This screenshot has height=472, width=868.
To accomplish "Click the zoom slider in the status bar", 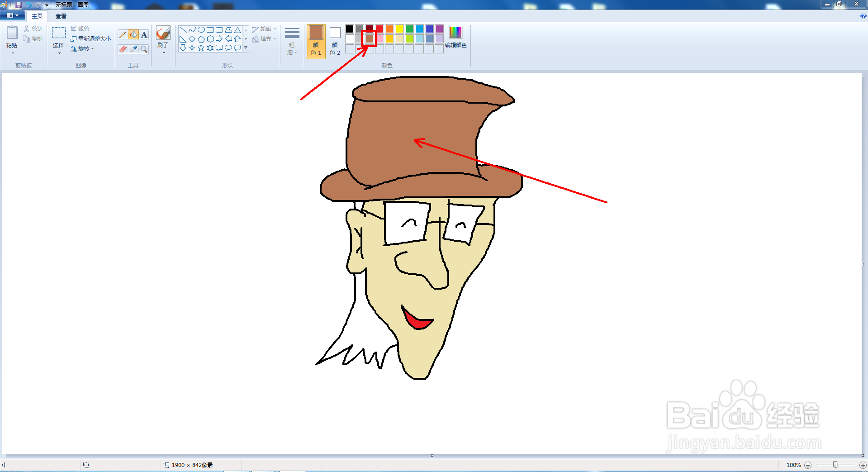I will pos(835,465).
